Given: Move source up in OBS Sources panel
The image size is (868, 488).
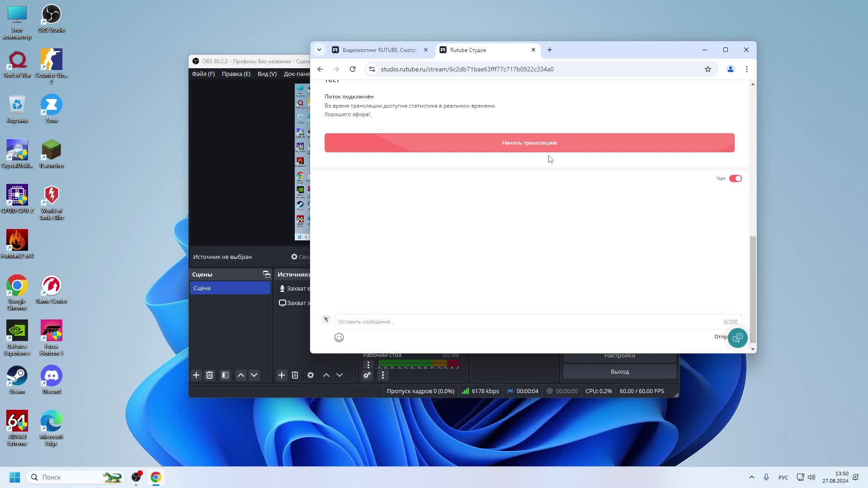Looking at the screenshot, I should point(326,375).
